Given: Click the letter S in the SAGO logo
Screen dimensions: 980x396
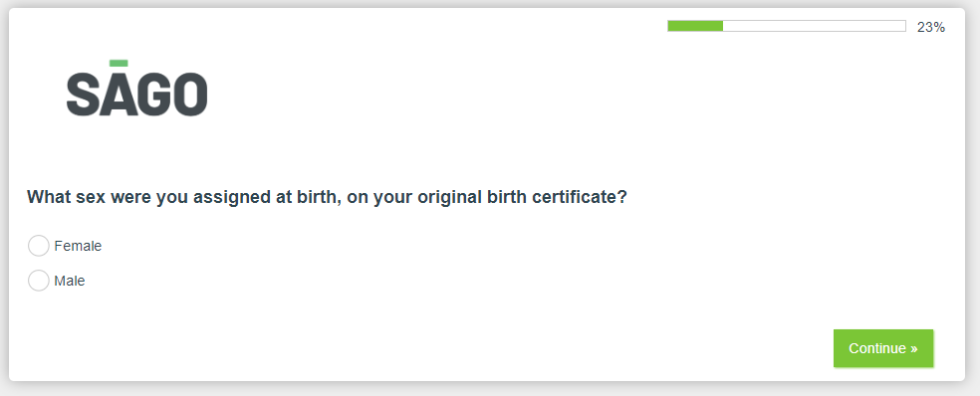Looking at the screenshot, I should tap(83, 95).
